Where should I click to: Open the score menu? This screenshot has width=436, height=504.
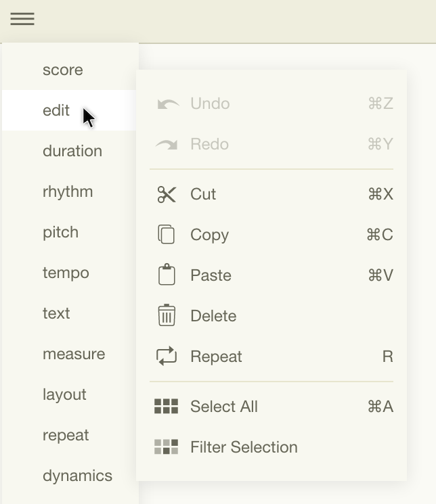[63, 70]
